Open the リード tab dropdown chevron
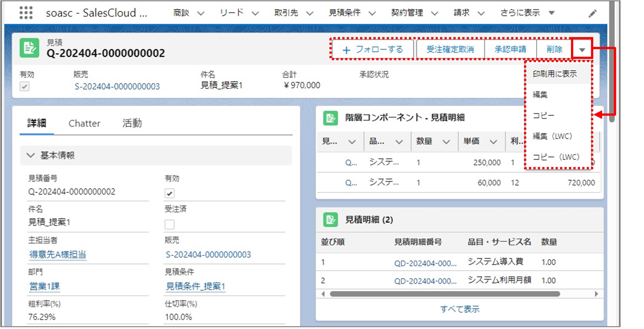Screen dimensions: 644x329 tap(255, 13)
